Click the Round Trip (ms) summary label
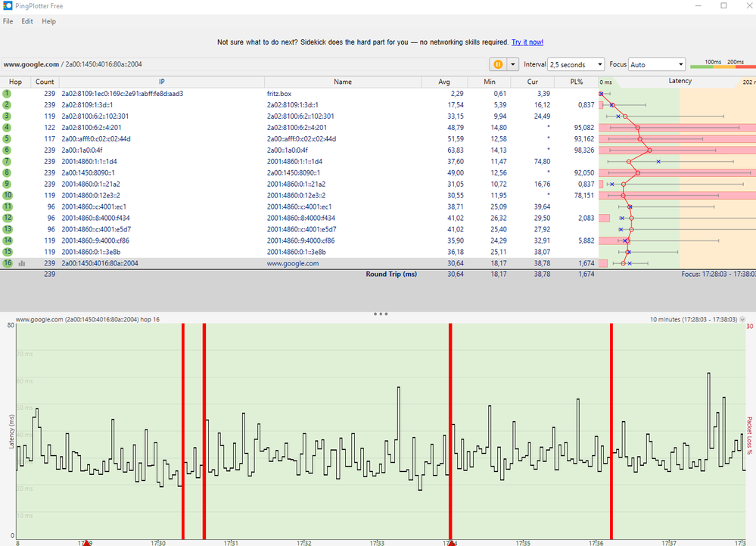Viewport: 756px width, 546px height. pos(391,274)
